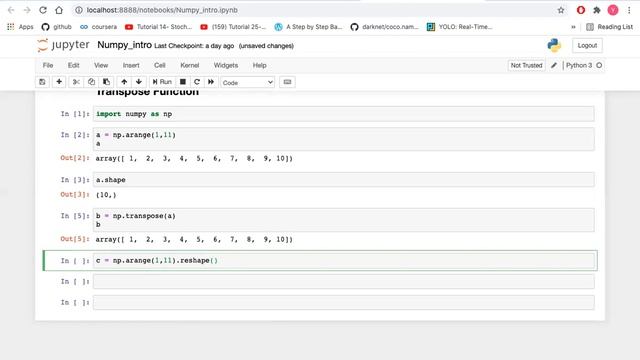The width and height of the screenshot is (640, 360).
Task: Open the File menu
Action: (x=48, y=65)
